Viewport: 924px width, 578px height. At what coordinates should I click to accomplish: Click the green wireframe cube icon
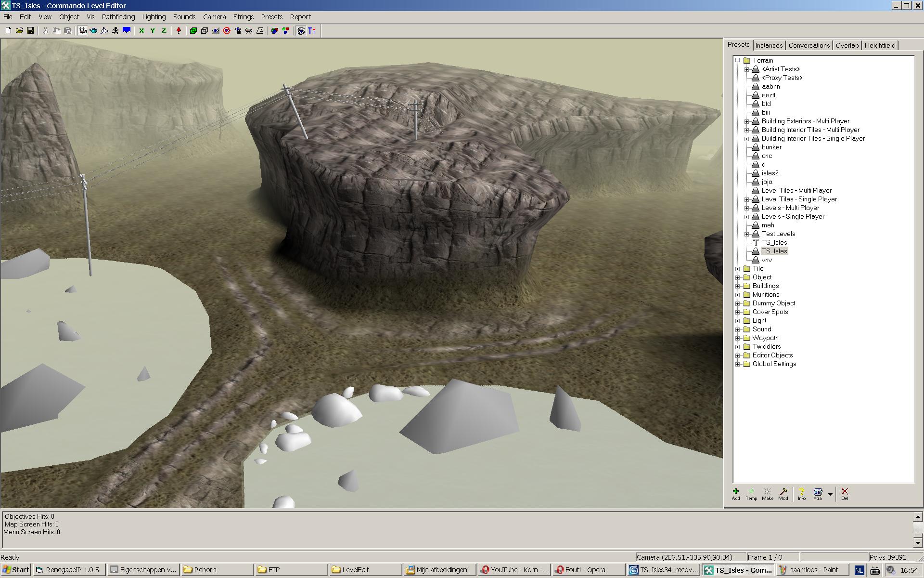click(193, 31)
